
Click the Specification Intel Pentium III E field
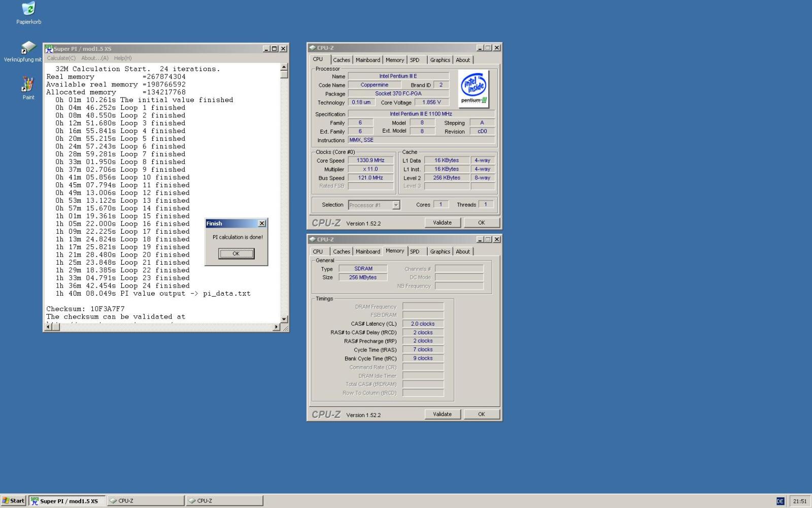click(421, 114)
